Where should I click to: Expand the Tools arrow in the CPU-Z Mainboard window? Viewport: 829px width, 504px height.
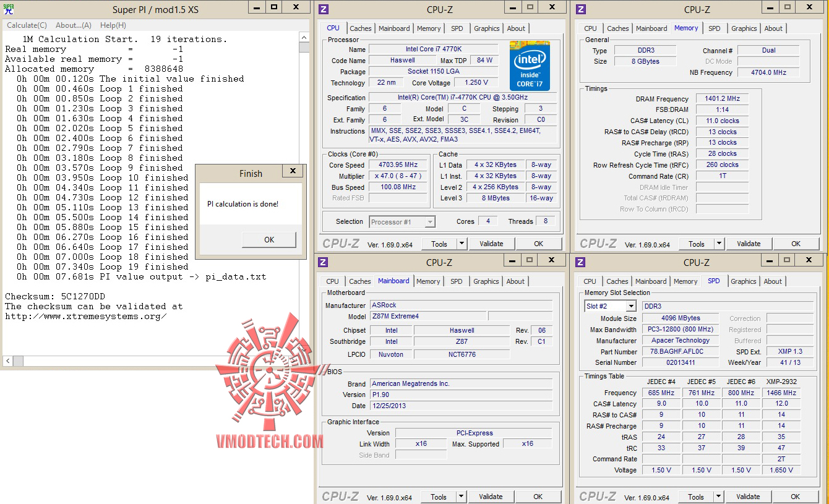(x=461, y=497)
